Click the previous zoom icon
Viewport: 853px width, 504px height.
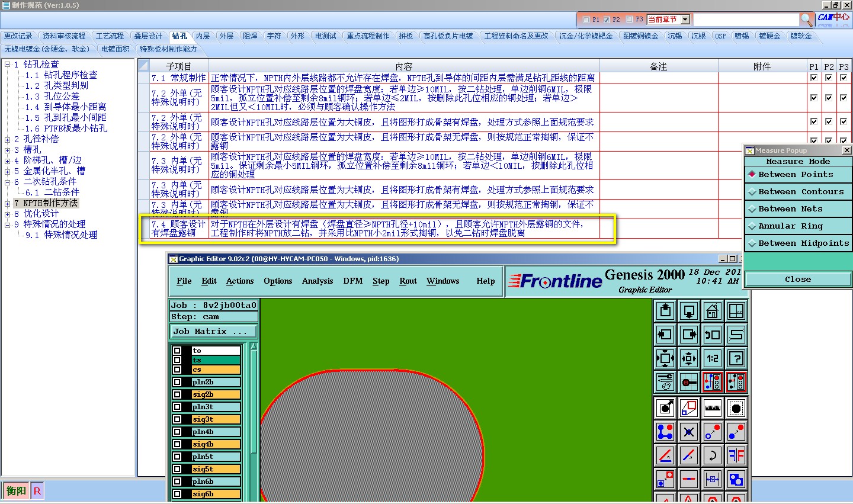coord(713,335)
